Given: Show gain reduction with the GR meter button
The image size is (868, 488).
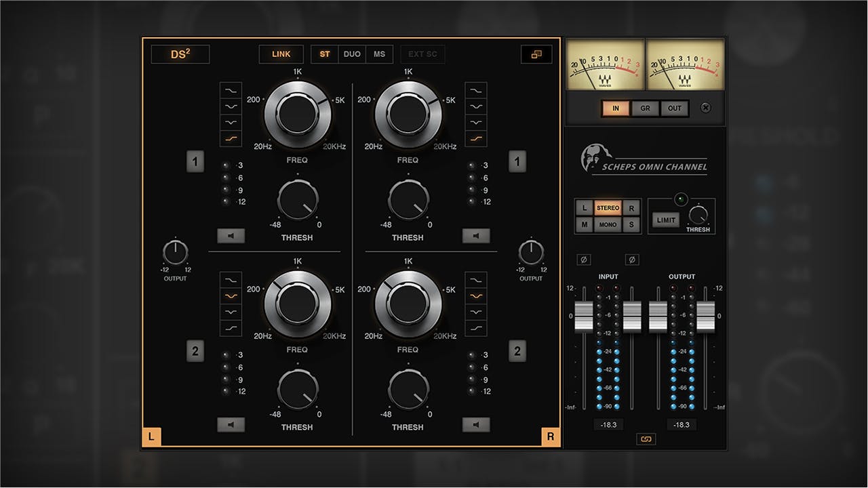Looking at the screenshot, I should pos(645,108).
